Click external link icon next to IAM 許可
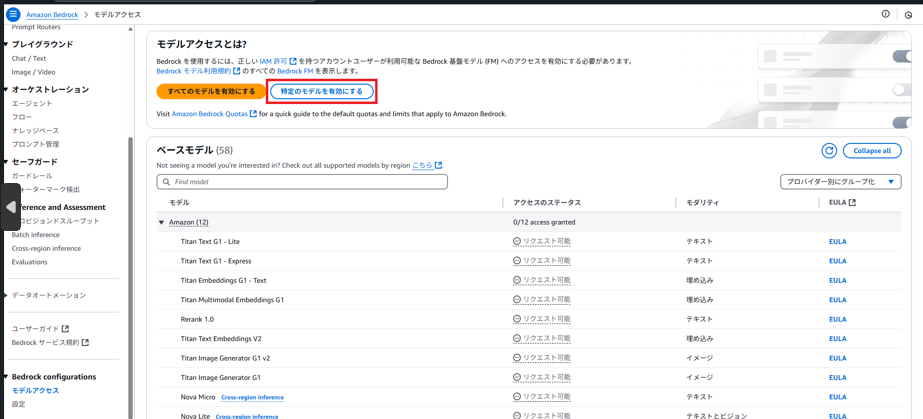This screenshot has width=923, height=419. 293,61
